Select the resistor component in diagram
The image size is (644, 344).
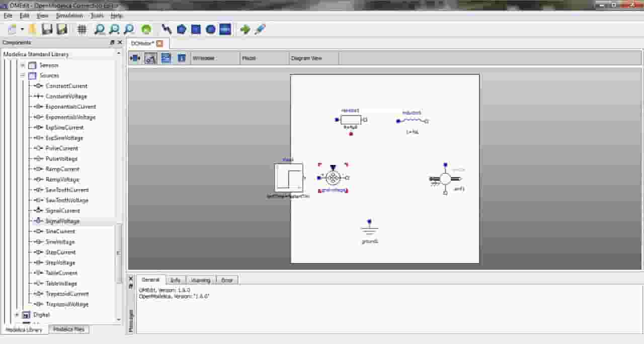[x=351, y=120]
